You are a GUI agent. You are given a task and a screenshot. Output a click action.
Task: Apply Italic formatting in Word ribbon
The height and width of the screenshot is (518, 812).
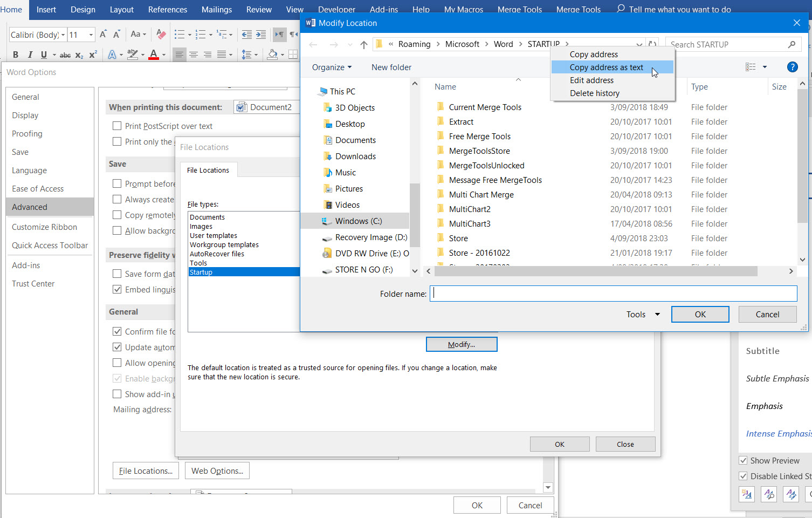(30, 54)
